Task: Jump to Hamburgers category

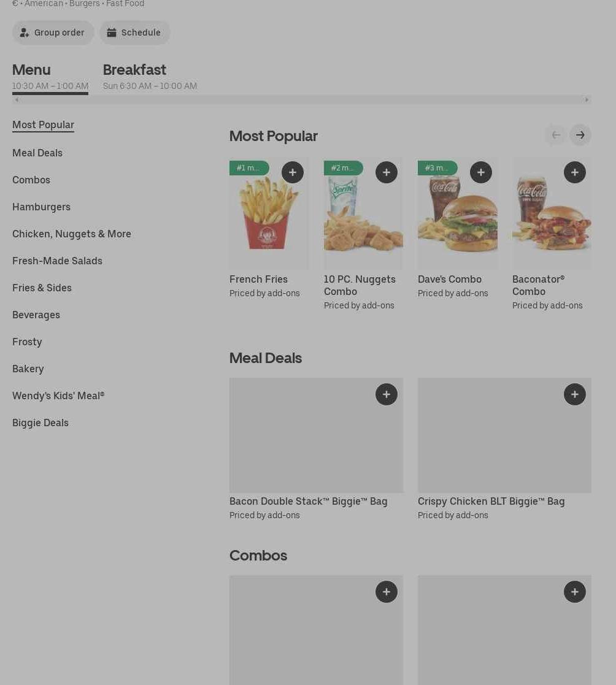Action: coord(41,207)
